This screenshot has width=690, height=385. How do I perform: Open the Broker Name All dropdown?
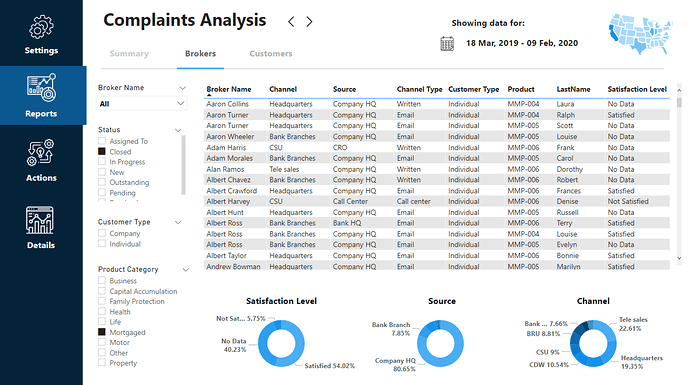tap(142, 104)
